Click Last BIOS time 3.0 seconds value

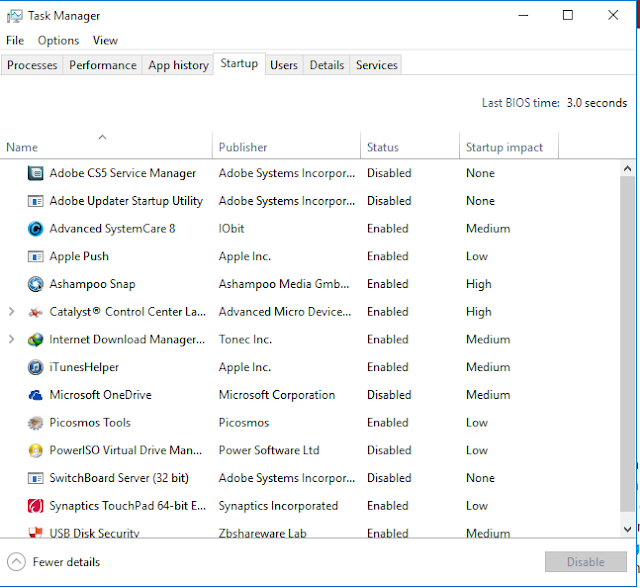(x=597, y=103)
